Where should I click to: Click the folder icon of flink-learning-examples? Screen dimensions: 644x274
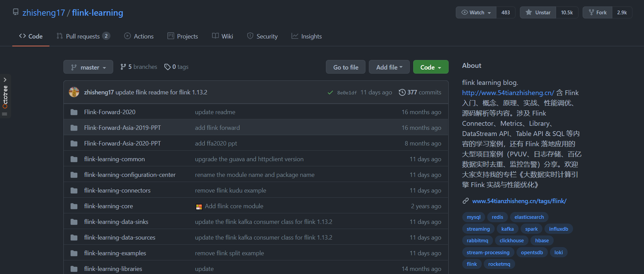tap(74, 253)
